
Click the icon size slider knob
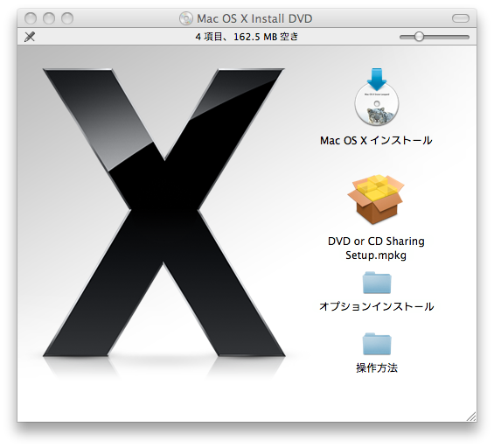tap(419, 37)
